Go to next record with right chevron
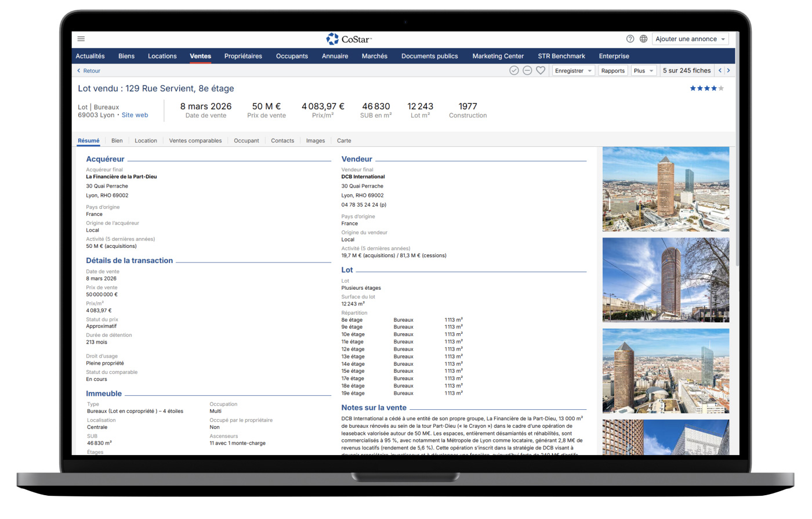The image size is (812, 519). click(728, 70)
